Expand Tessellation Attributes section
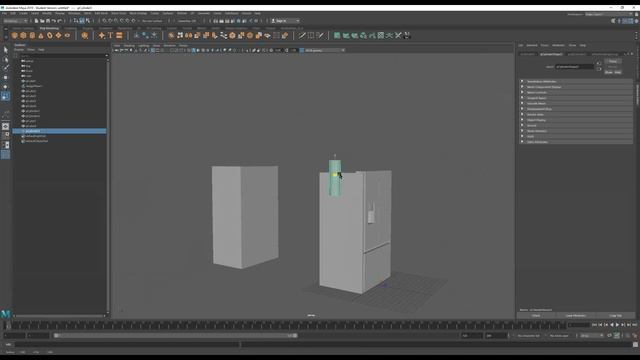This screenshot has width=640, height=360. coord(577,82)
